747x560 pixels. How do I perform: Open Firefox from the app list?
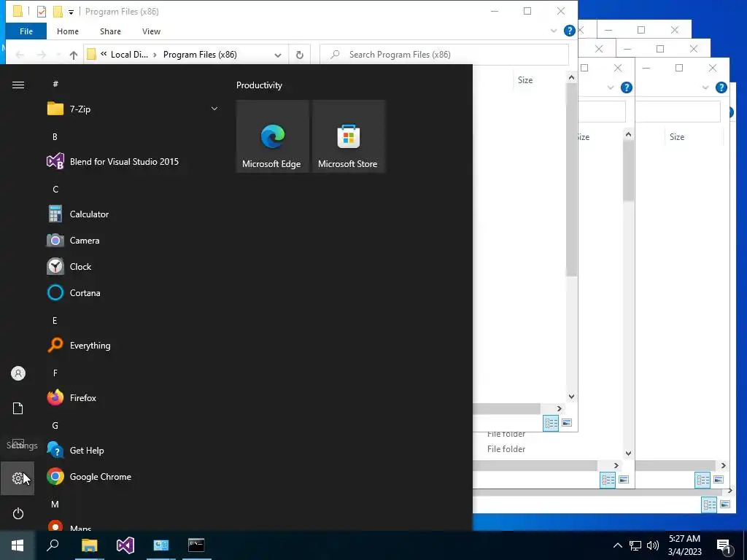72,398
